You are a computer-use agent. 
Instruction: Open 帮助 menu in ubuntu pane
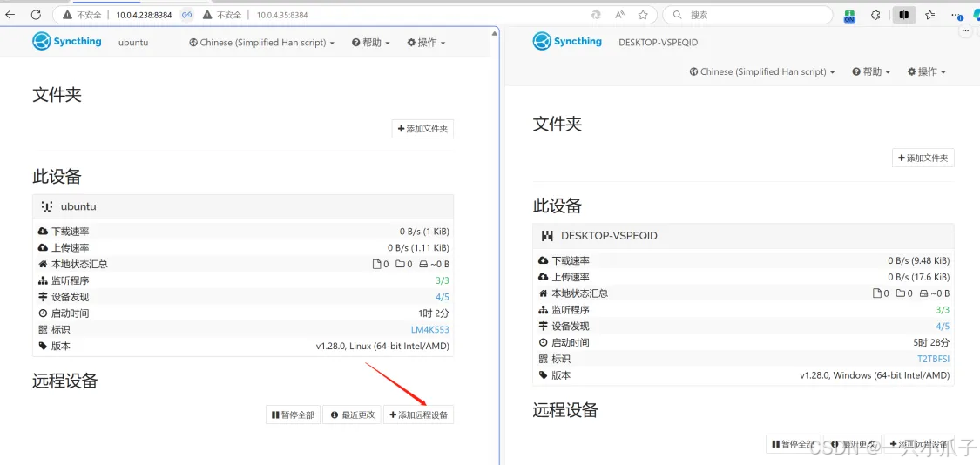pyautogui.click(x=370, y=43)
